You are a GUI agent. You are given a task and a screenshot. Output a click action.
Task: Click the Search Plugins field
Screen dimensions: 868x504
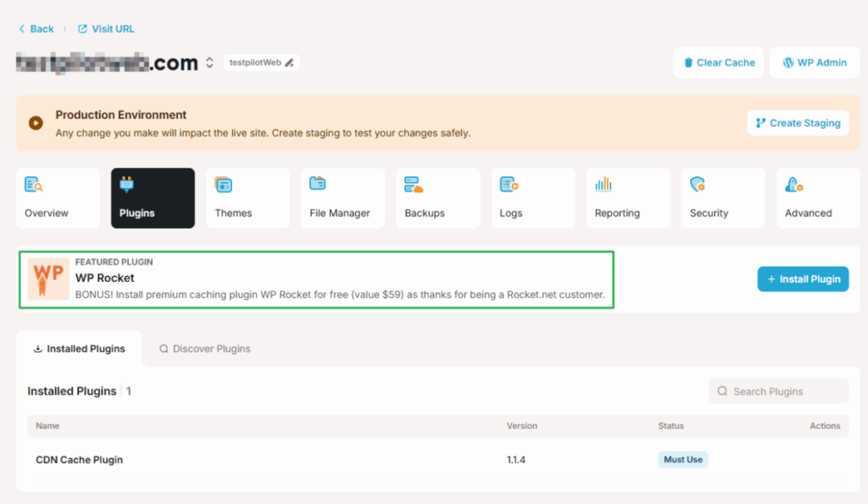[x=777, y=390]
